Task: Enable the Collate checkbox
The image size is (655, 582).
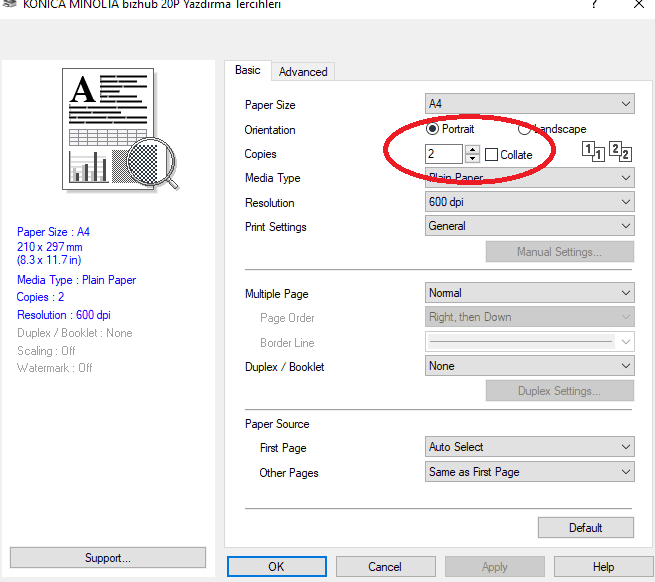Action: tap(491, 155)
